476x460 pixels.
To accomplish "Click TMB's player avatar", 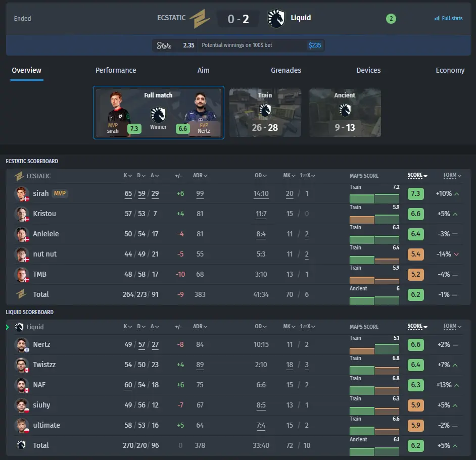I will coord(22,275).
